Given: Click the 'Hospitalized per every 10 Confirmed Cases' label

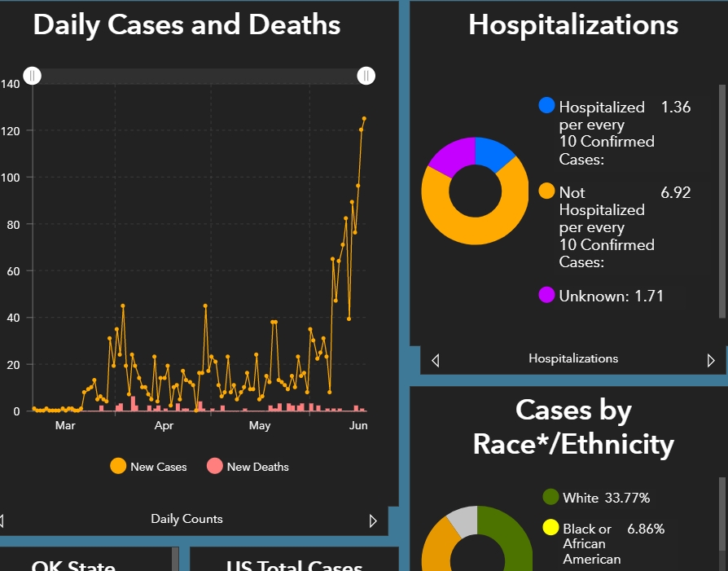Looking at the screenshot, I should pyautogui.click(x=607, y=133).
